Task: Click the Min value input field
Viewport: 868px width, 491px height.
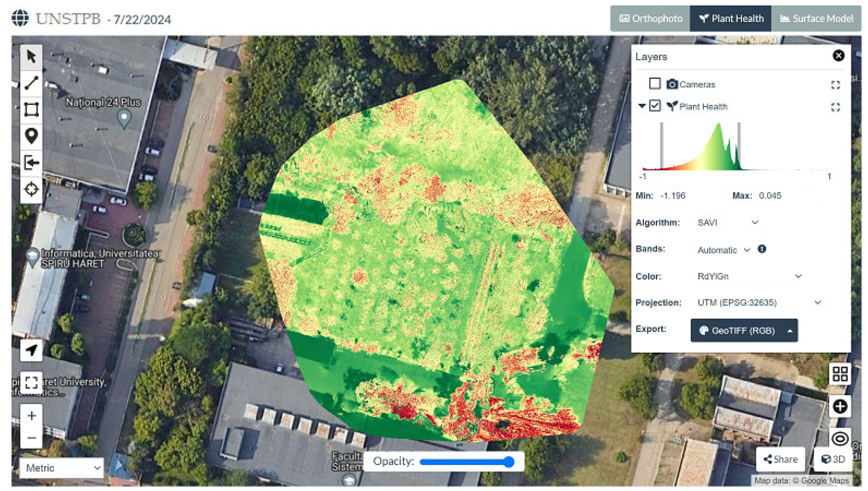Action: (x=689, y=196)
